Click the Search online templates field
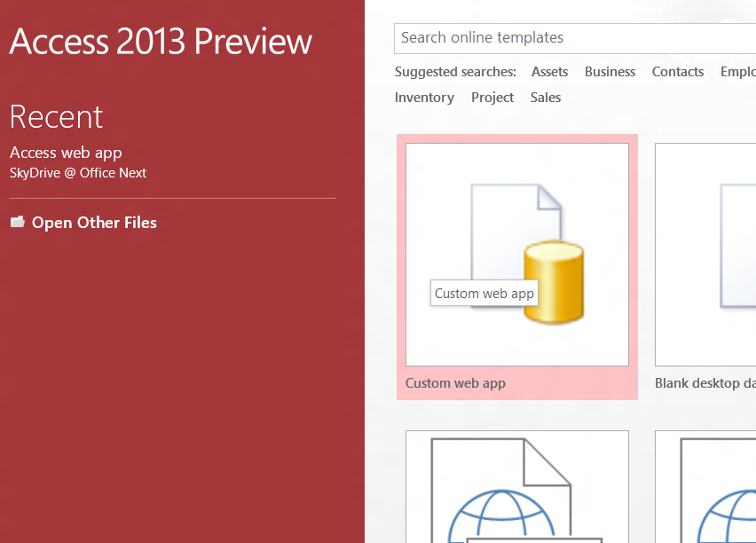756x543 pixels. point(568,38)
